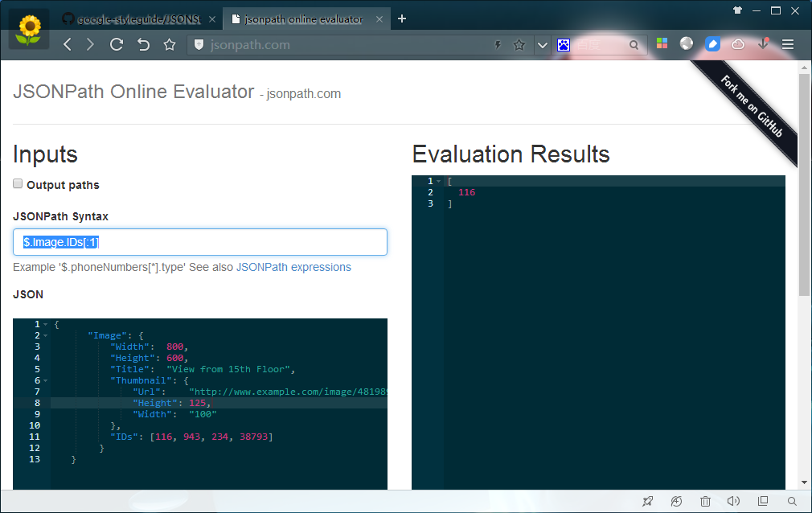Image resolution: width=812 pixels, height=513 pixels.
Task: Collapse the results array fold on line 1
Action: (x=439, y=182)
